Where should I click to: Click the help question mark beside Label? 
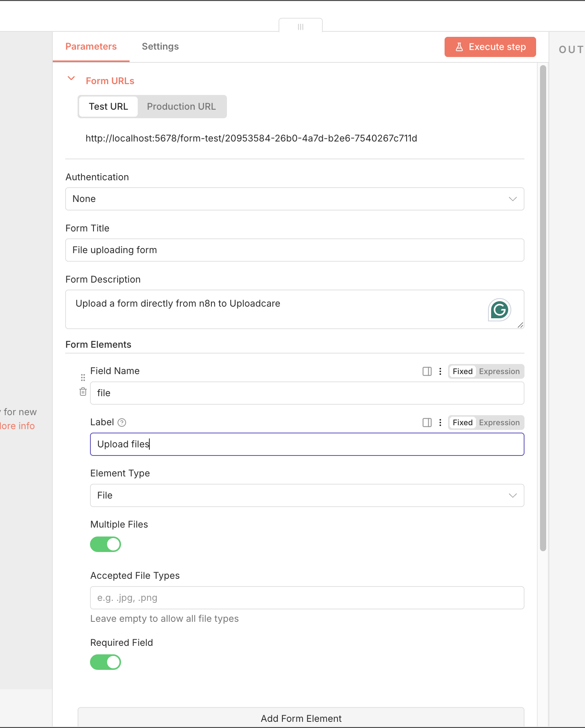[122, 423]
